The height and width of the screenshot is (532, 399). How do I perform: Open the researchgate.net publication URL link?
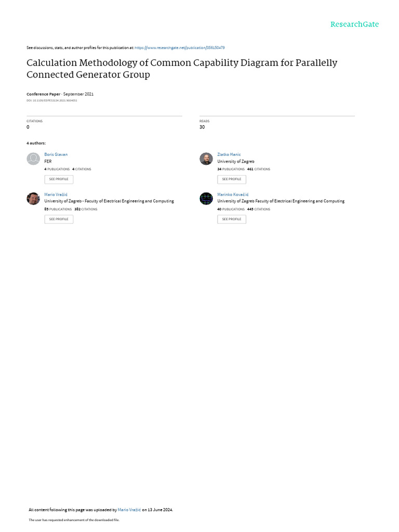[x=180, y=48]
